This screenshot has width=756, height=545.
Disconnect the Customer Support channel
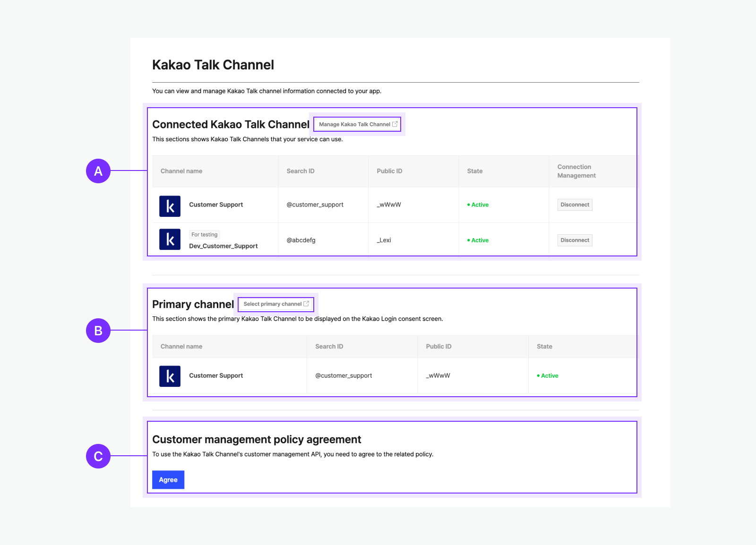pyautogui.click(x=575, y=205)
